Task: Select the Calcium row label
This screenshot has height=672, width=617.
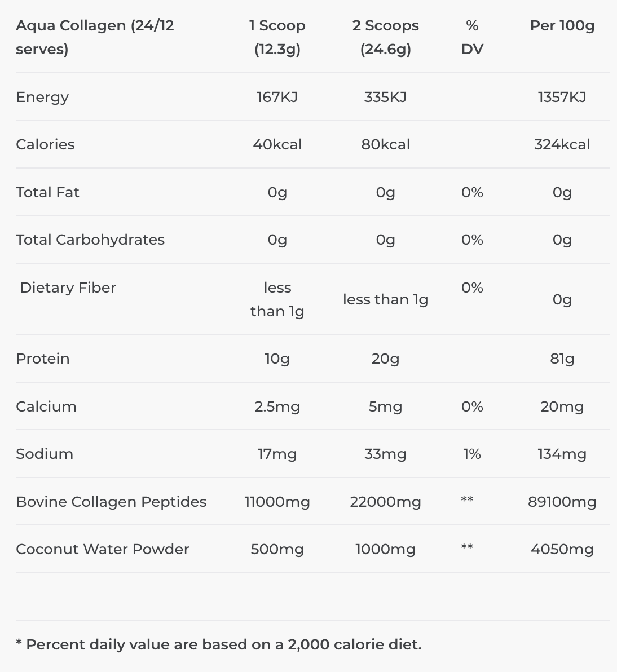Action: click(46, 406)
